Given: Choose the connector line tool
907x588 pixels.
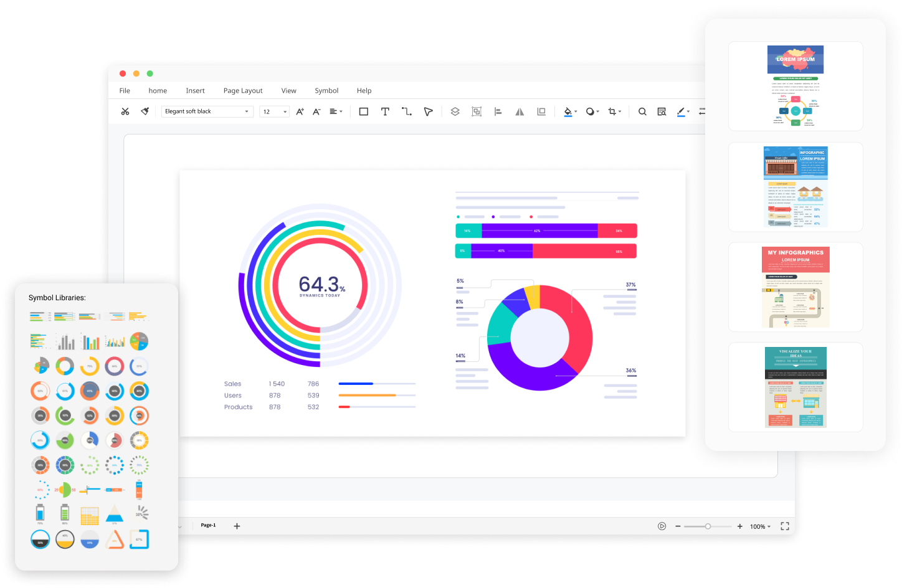Looking at the screenshot, I should pos(407,111).
